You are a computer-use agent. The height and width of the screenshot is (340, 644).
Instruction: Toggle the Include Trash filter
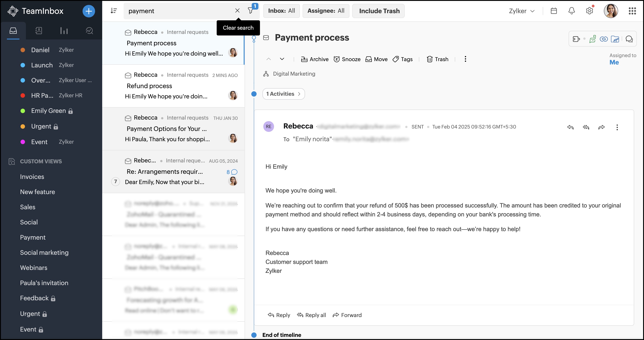coord(379,11)
